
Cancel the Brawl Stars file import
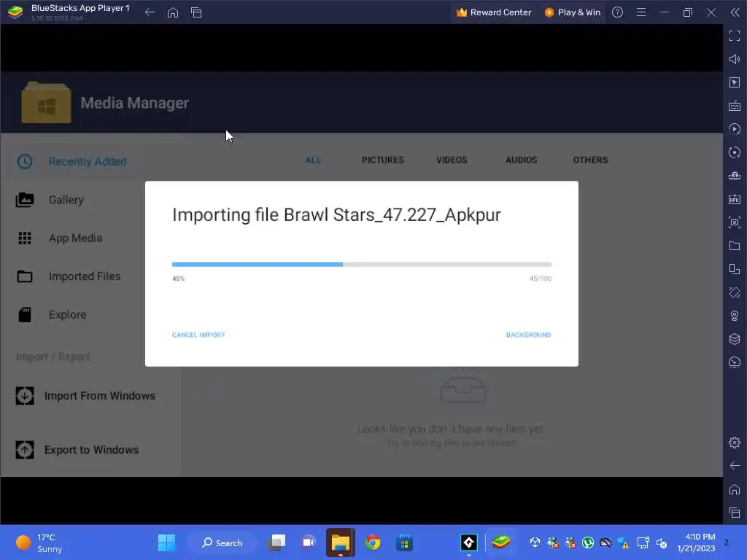pyautogui.click(x=198, y=335)
